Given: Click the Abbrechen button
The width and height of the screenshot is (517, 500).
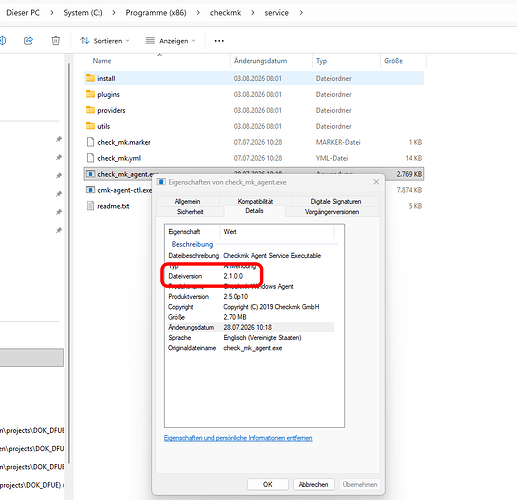Looking at the screenshot, I should tap(314, 484).
